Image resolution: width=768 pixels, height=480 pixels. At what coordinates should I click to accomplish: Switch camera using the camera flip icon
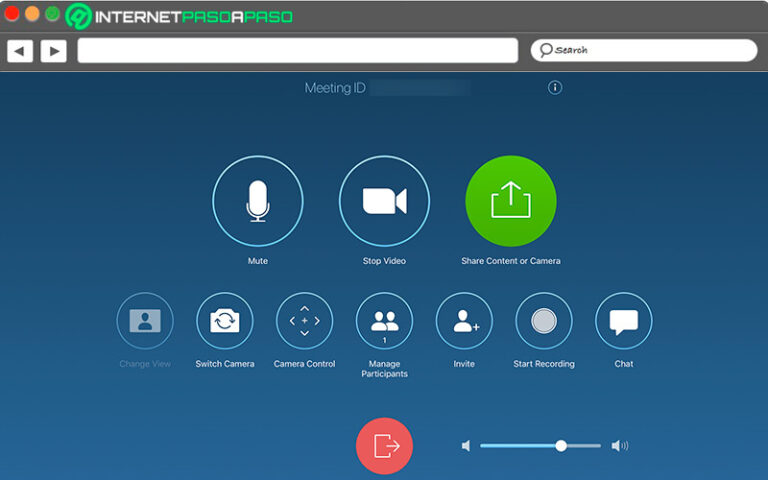224,321
